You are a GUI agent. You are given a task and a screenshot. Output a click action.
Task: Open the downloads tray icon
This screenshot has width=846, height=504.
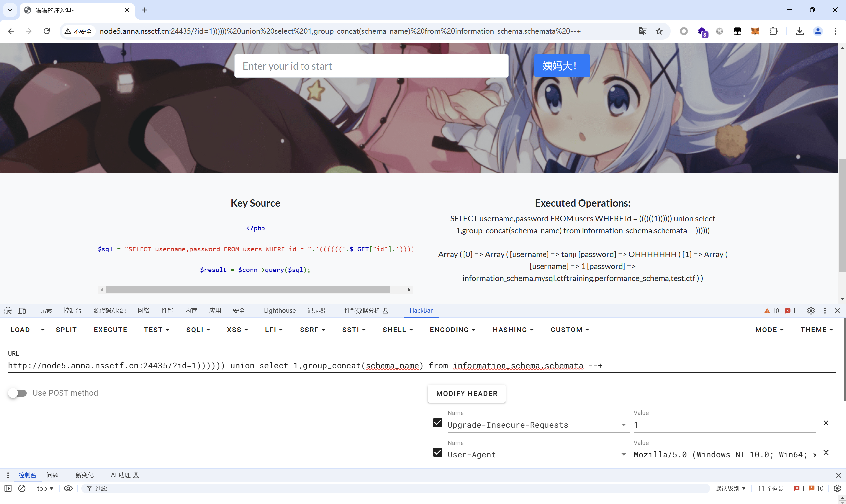800,31
